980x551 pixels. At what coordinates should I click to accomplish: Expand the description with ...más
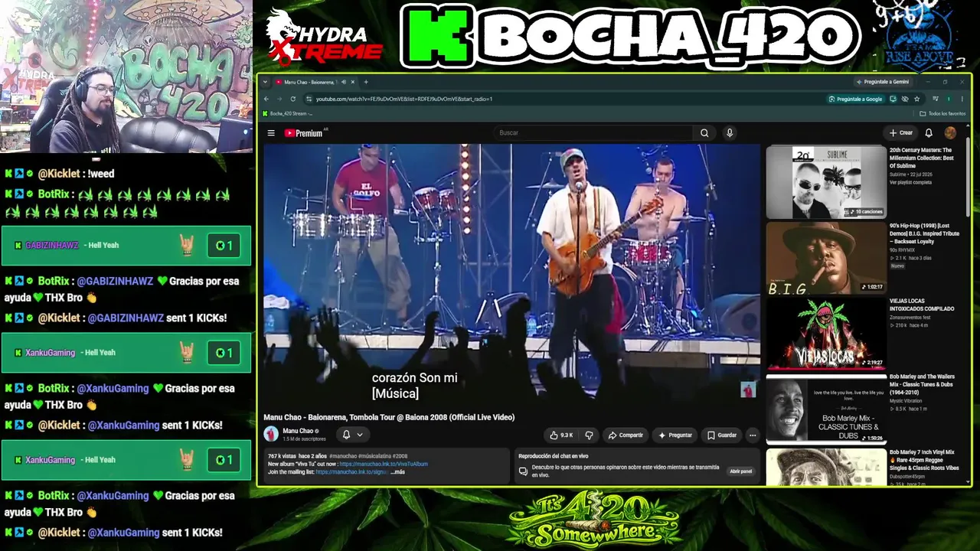(x=397, y=472)
